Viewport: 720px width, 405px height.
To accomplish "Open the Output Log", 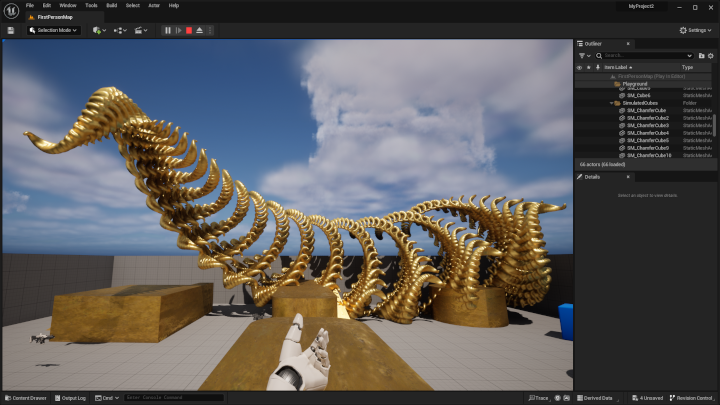I will (x=72, y=398).
